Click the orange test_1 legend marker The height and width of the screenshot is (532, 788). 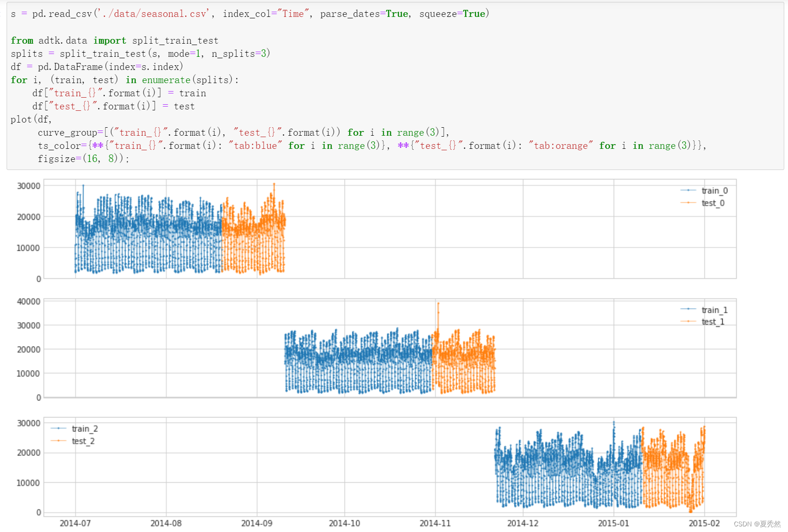688,322
